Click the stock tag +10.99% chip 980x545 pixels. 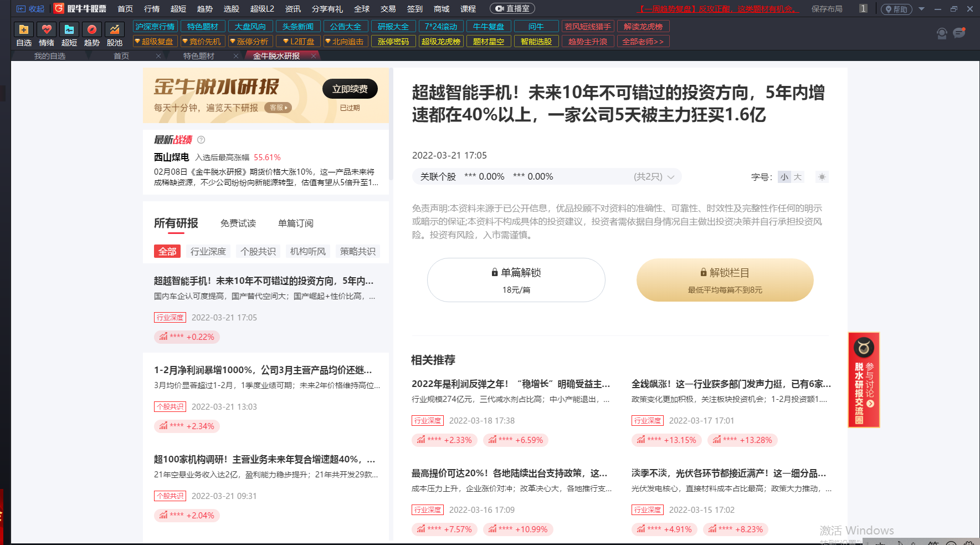tap(518, 529)
